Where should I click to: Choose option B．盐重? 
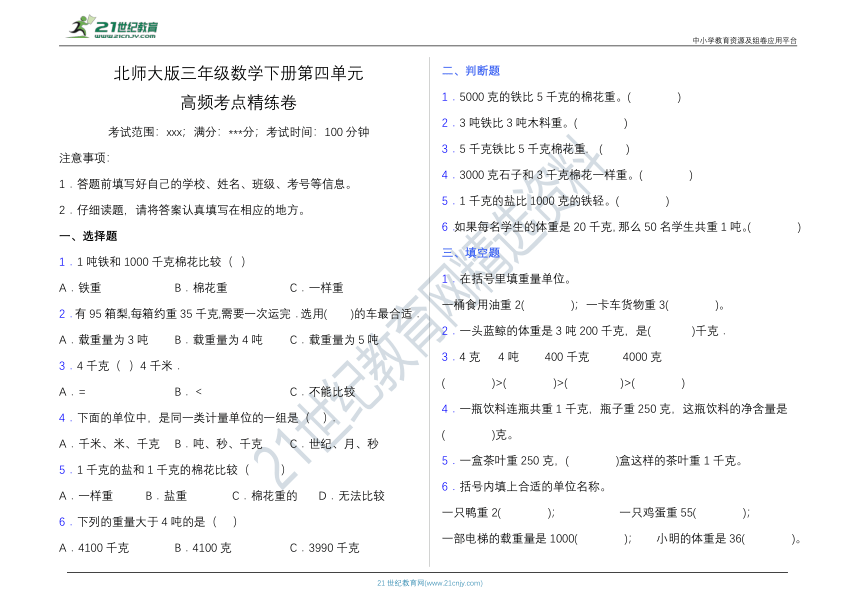[166, 496]
